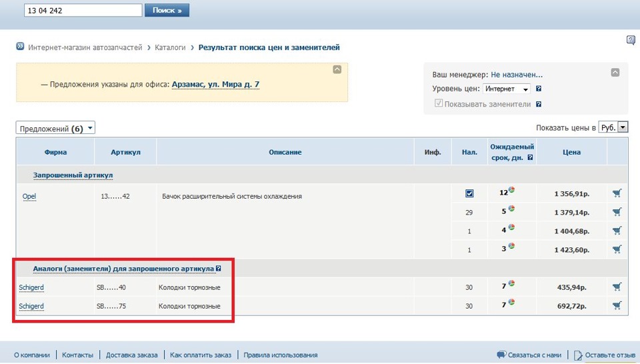Collapse the manager info panel

point(615,72)
